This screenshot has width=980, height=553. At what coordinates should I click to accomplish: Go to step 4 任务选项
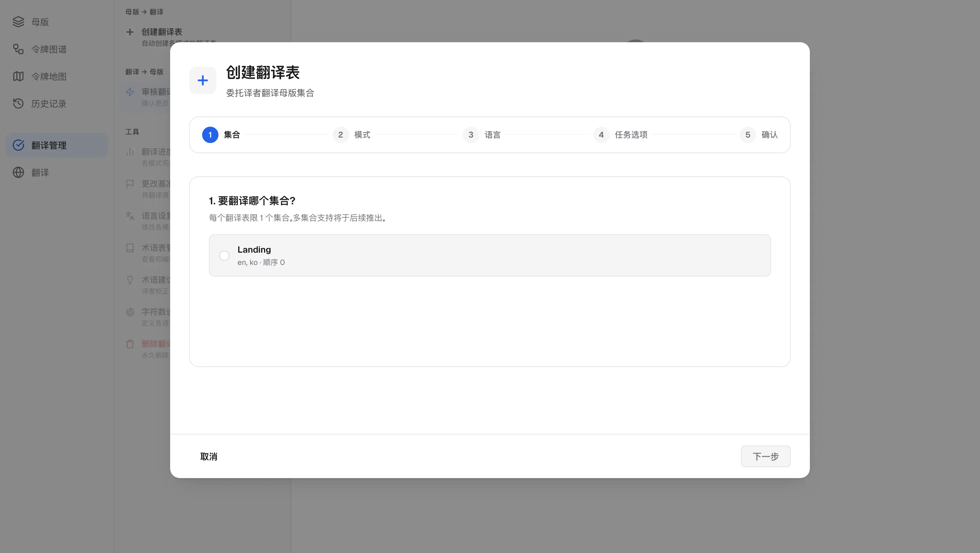pos(620,135)
